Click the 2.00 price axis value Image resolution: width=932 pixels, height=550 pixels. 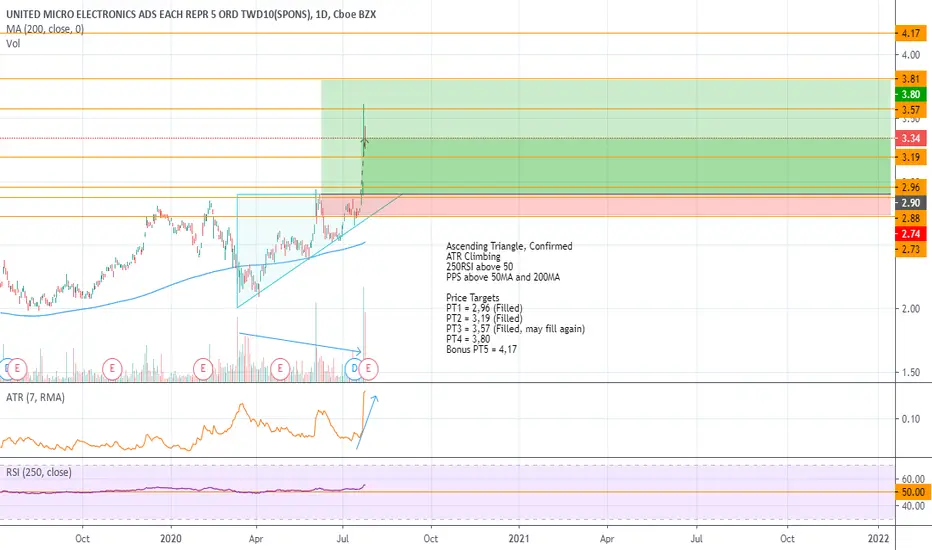click(x=911, y=309)
